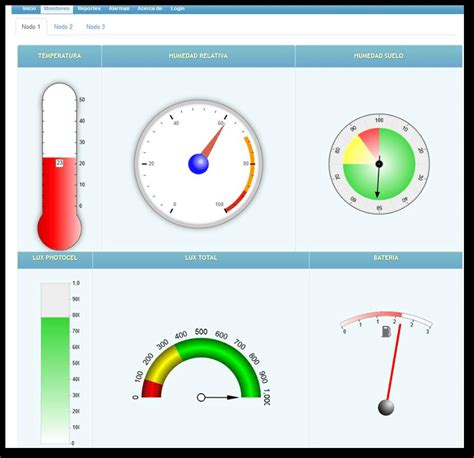Click the 50 mark on thermometer scale
Viewport: 474px width, 458px height.
[82, 100]
